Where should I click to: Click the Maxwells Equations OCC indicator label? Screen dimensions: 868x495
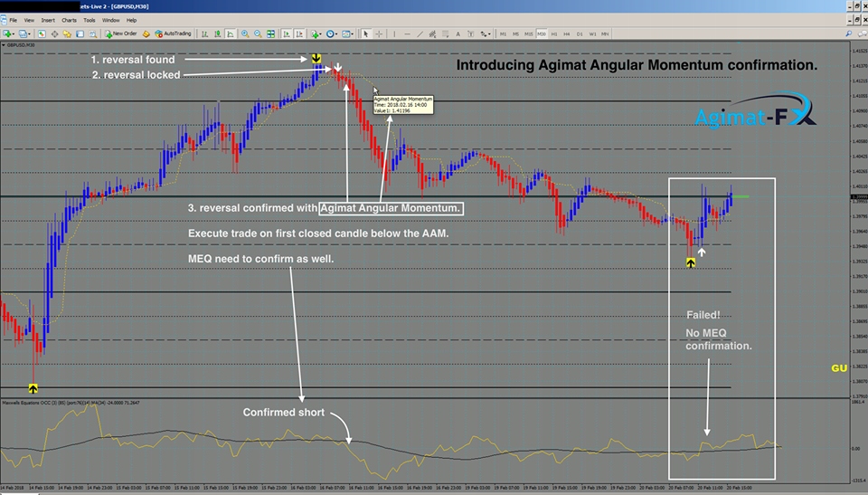point(71,403)
